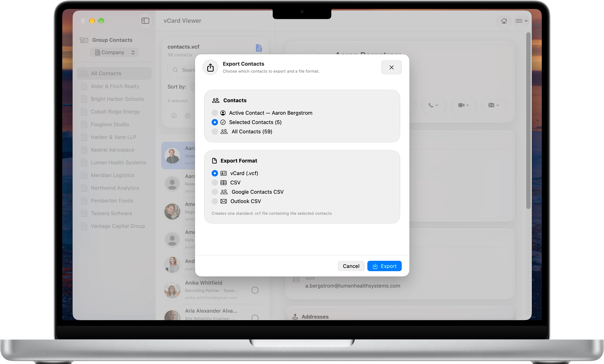Image resolution: width=604 pixels, height=364 pixels.
Task: Open Vantage Capital Group in sidebar
Action: (114, 226)
